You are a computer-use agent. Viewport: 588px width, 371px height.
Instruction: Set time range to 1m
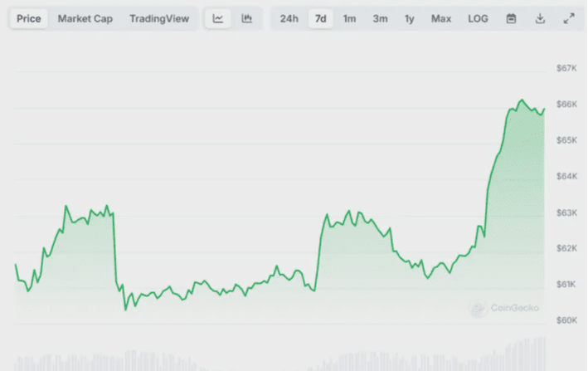(x=349, y=18)
